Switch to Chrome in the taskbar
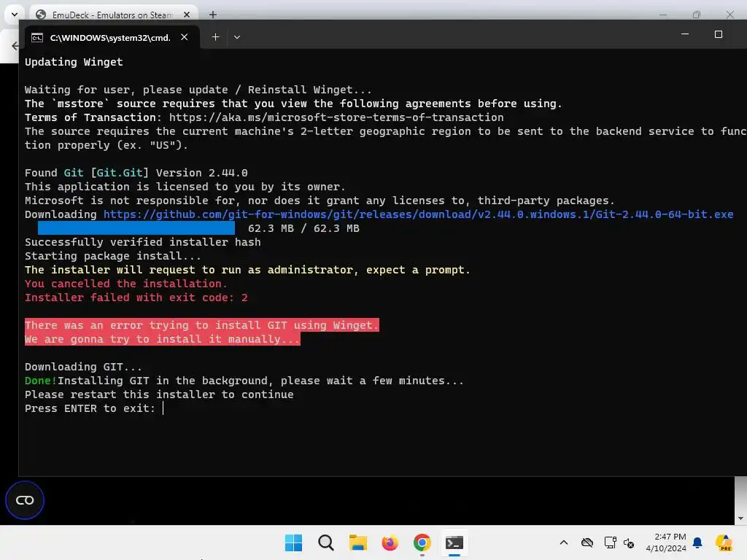Viewport: 747px width, 560px height. click(x=422, y=542)
